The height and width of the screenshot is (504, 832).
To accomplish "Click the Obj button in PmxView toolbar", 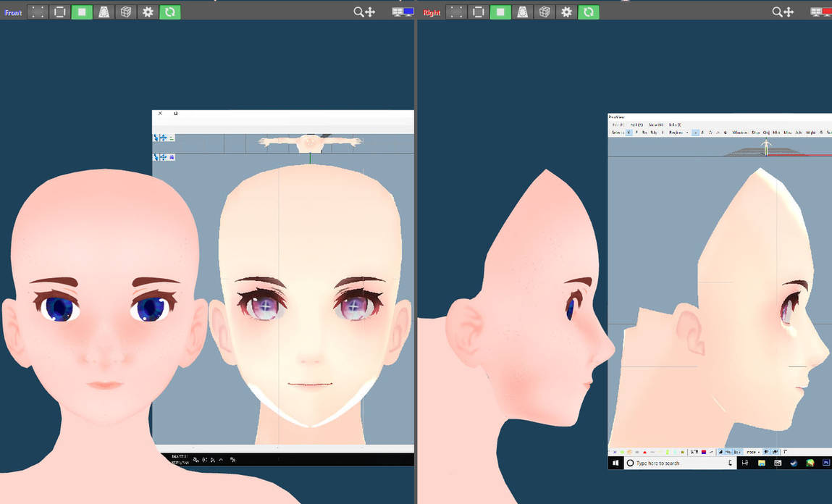I will 766,133.
